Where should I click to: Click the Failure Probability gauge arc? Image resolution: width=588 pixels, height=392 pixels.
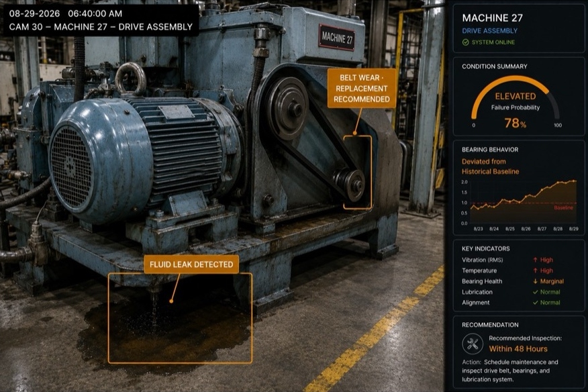pyautogui.click(x=516, y=78)
